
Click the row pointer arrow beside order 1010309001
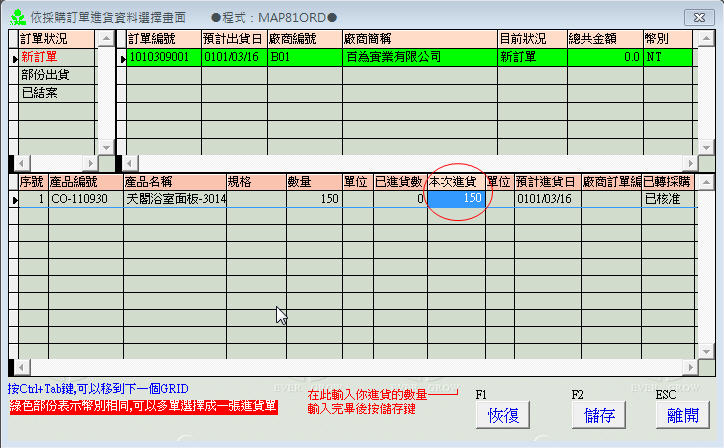click(122, 58)
